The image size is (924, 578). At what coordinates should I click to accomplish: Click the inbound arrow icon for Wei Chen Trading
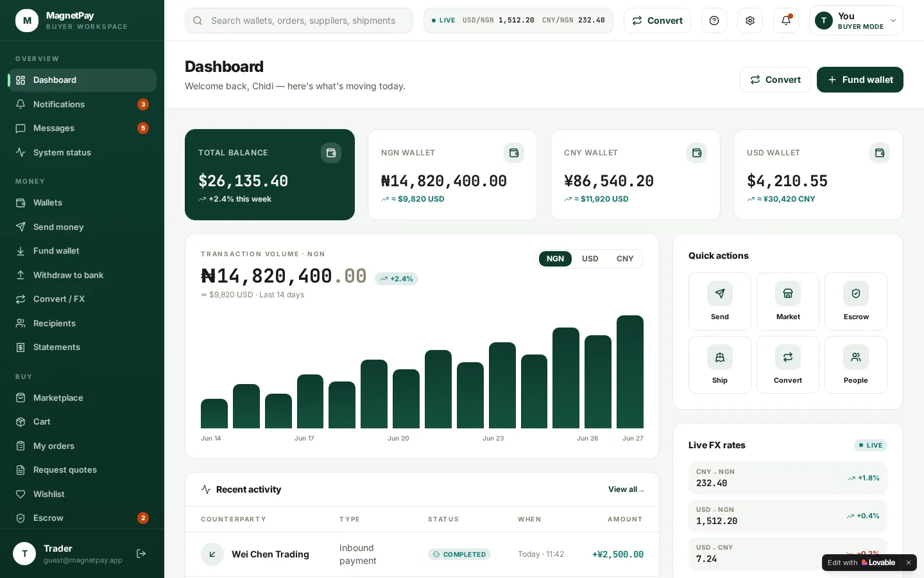coord(212,554)
